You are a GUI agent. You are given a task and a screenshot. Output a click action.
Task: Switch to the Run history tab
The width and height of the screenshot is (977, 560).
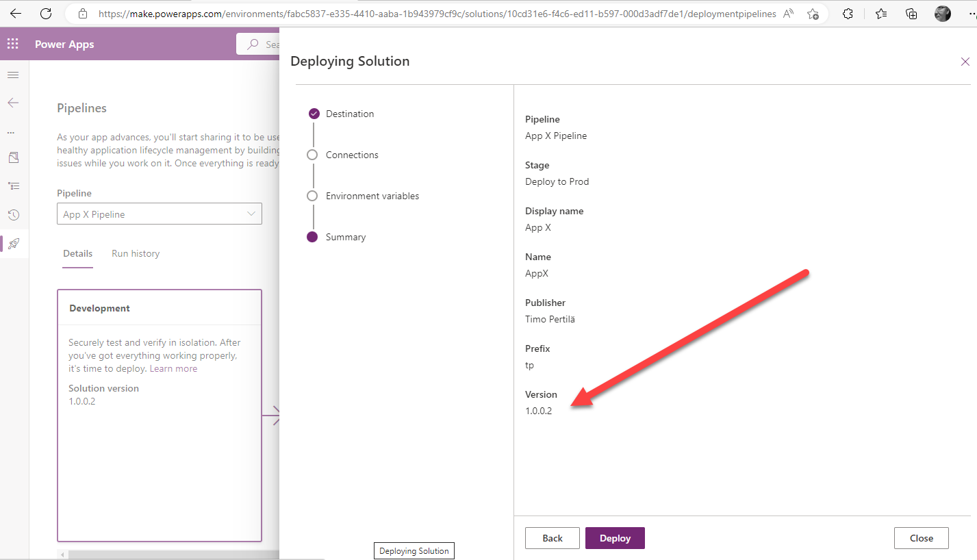click(136, 253)
